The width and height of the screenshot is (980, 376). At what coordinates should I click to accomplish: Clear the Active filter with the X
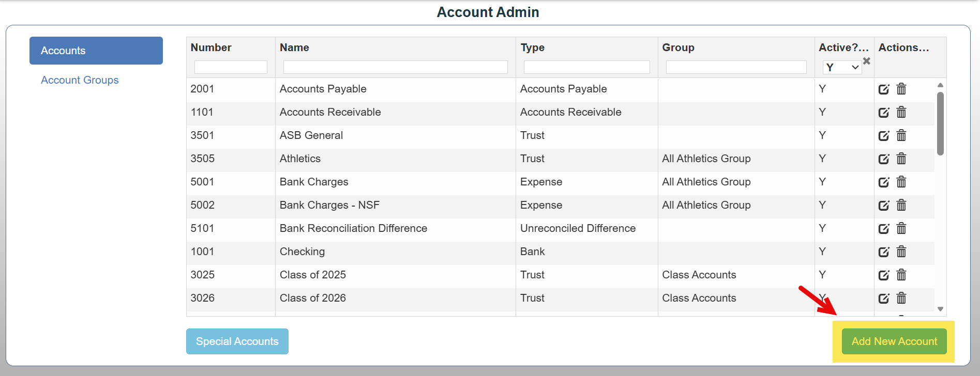point(867,61)
